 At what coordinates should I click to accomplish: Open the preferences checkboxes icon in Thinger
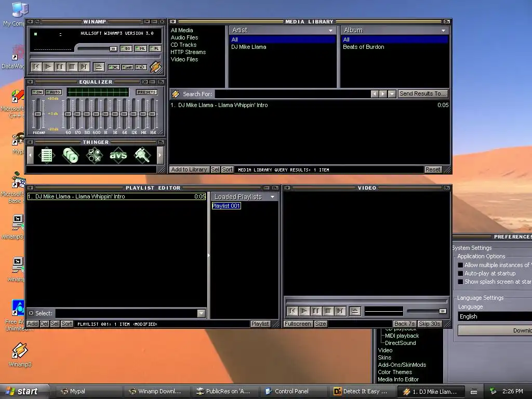click(x=95, y=155)
